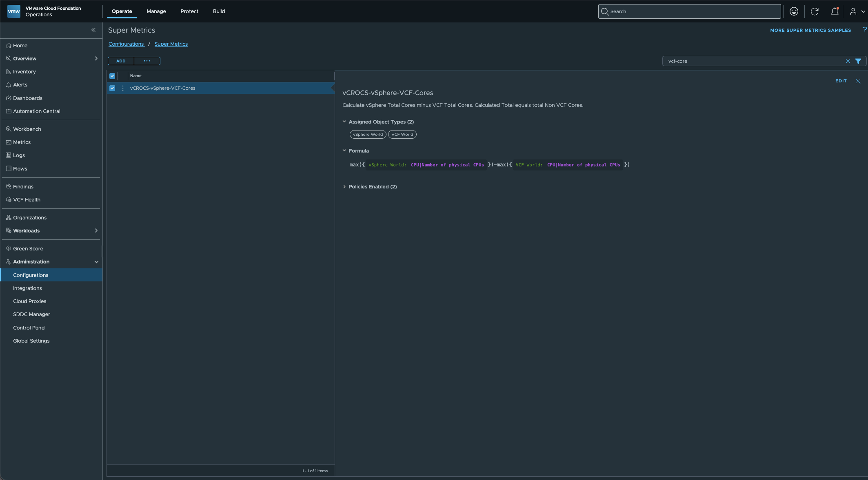The height and width of the screenshot is (480, 868).
Task: Open Configurations in Administration submenu
Action: [51, 275]
